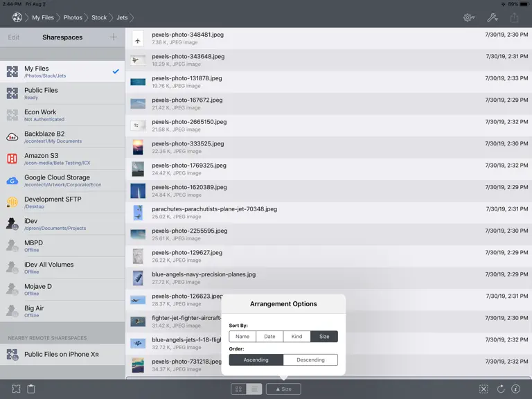Select pexels-photo-343648.jpeg

coord(329,60)
